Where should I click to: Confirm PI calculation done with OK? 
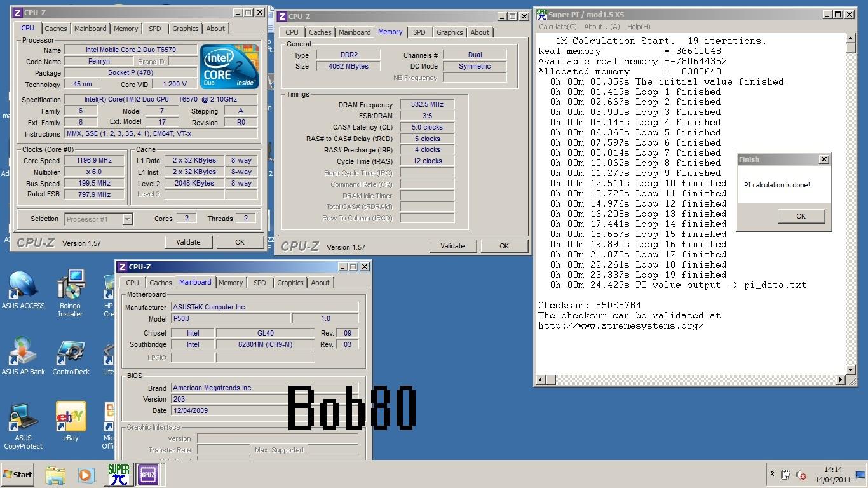801,216
